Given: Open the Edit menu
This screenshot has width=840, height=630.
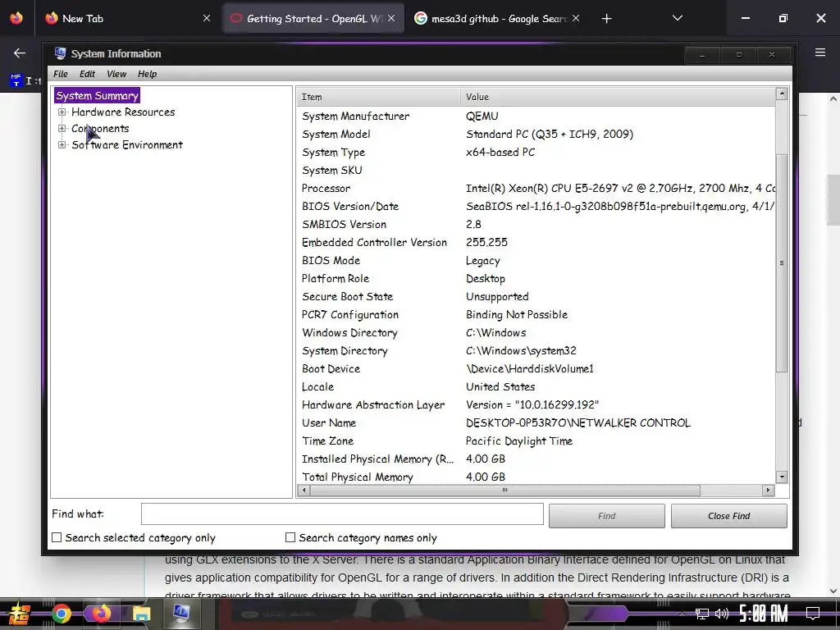Looking at the screenshot, I should pyautogui.click(x=87, y=74).
